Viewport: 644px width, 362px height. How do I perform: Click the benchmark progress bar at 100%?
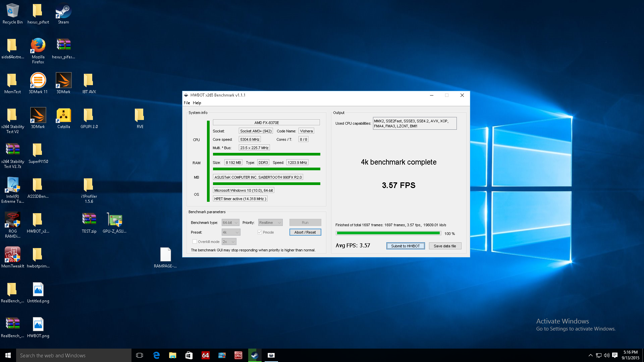click(388, 233)
